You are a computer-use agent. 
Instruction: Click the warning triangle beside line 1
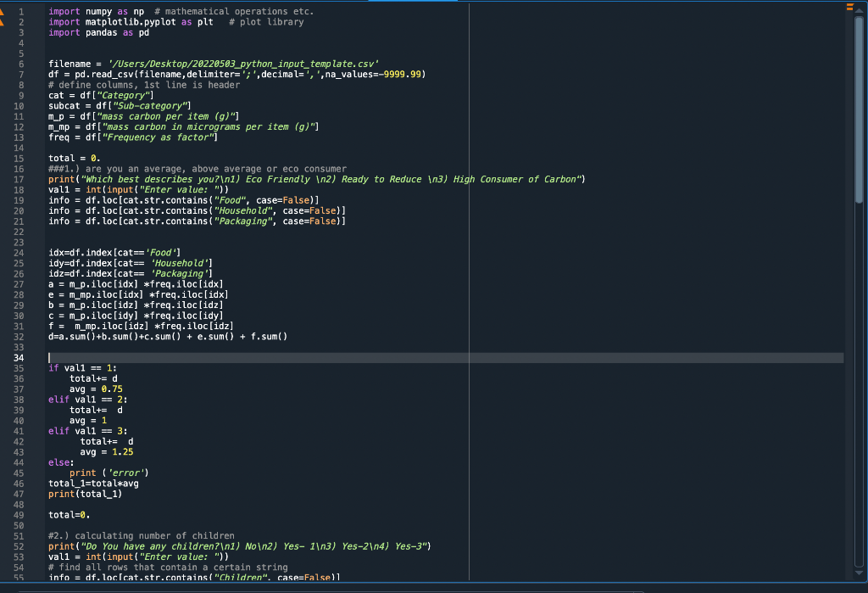pyautogui.click(x=2, y=11)
